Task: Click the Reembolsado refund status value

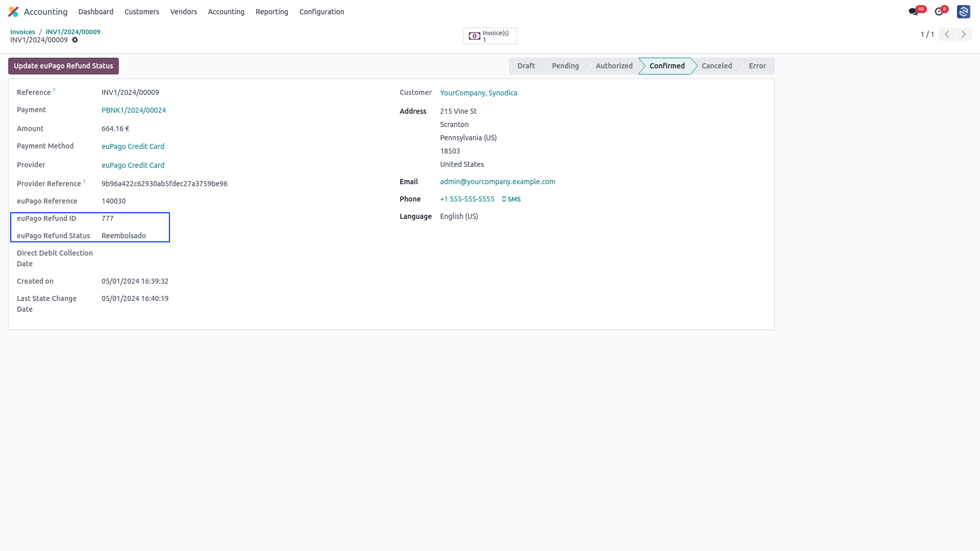Action: pyautogui.click(x=124, y=236)
